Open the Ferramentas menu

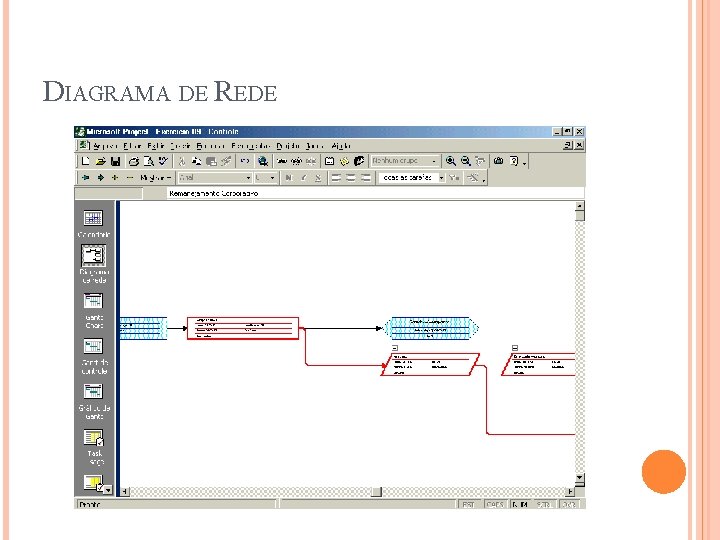coord(251,146)
